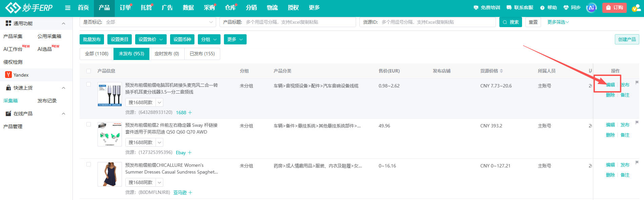Image resolution: width=644 pixels, height=200 pixels.
Task: Switch to 已发布 (155) tab
Action: (202, 54)
